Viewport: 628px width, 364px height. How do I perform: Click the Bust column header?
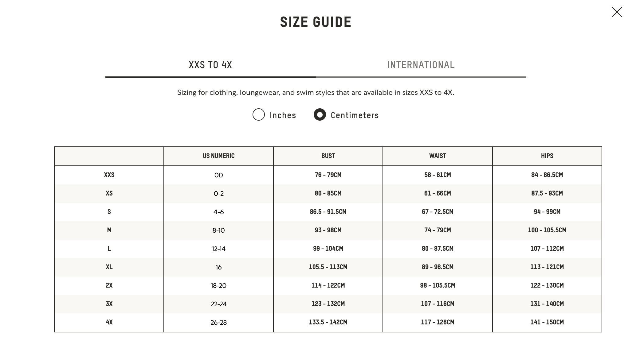[328, 156]
